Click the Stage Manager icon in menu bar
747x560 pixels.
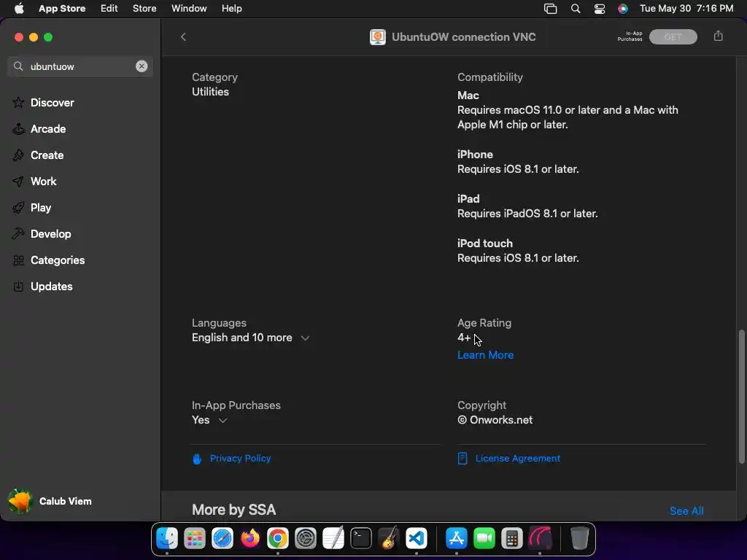pos(550,9)
